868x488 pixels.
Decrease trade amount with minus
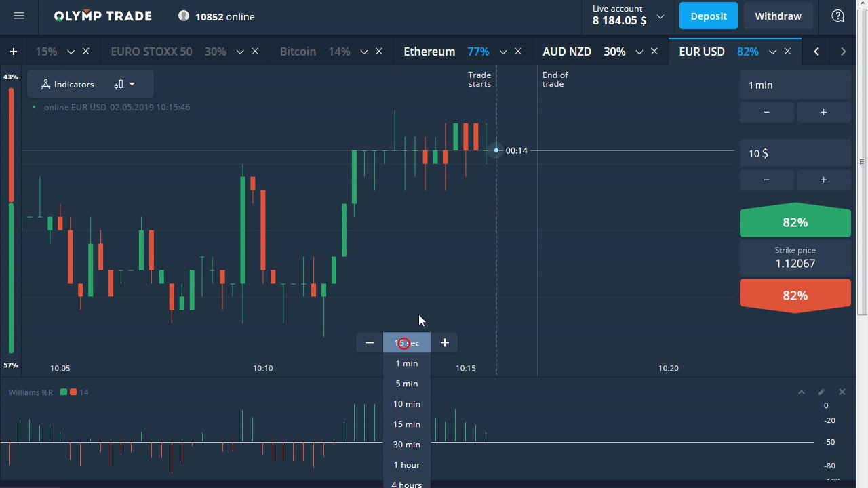[767, 180]
